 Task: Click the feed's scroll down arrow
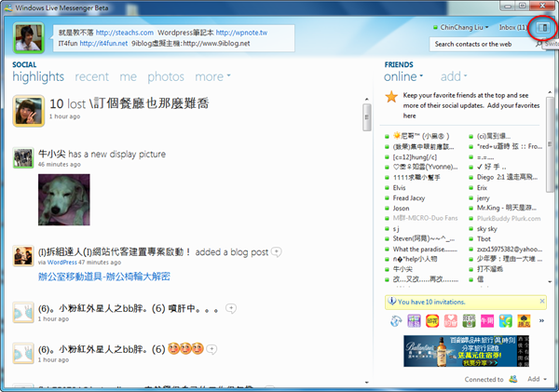[367, 383]
